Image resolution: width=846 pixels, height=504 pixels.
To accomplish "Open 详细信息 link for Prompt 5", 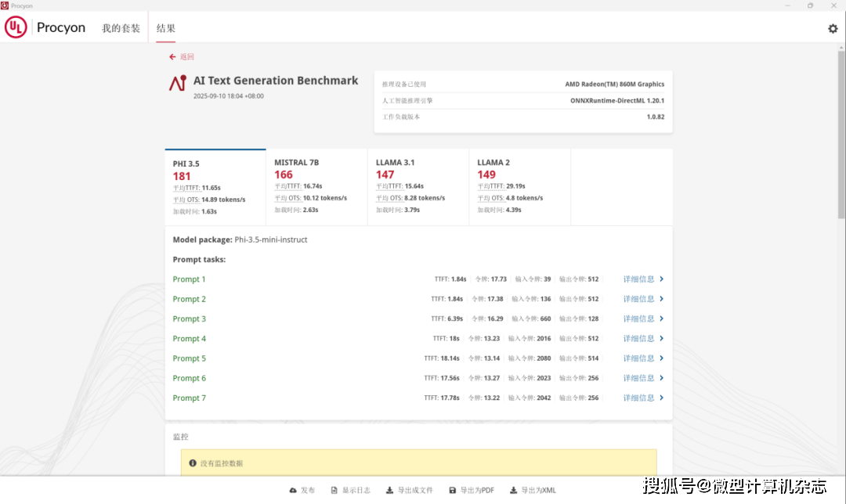I will coord(638,358).
